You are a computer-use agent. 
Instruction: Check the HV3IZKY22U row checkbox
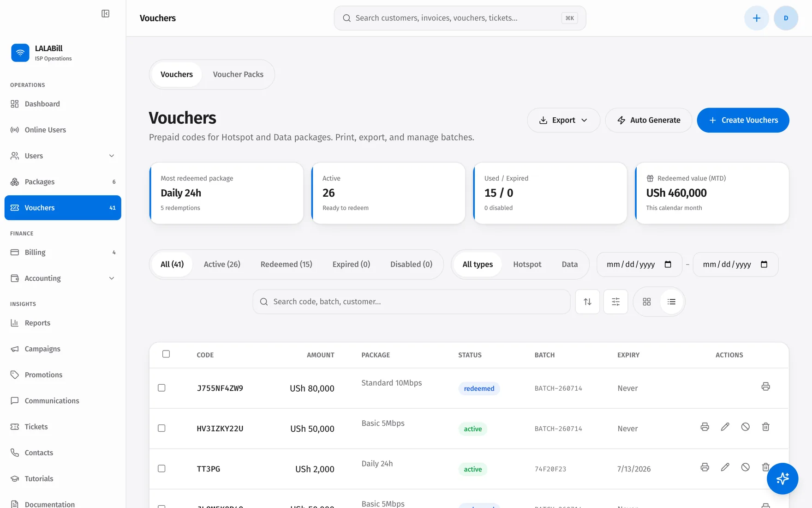pos(161,428)
